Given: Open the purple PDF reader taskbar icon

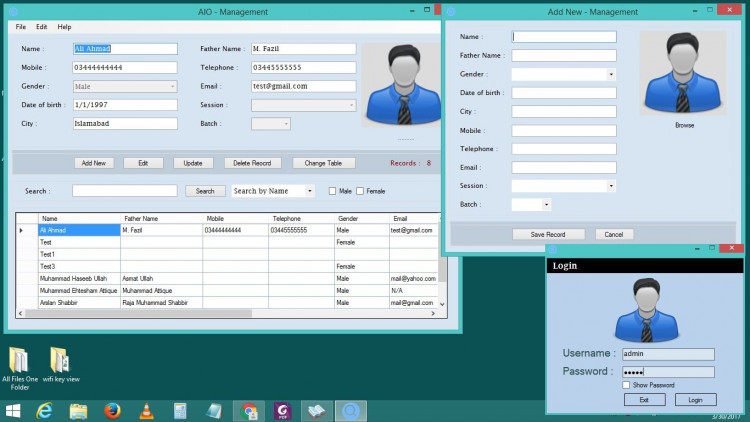Looking at the screenshot, I should (283, 411).
